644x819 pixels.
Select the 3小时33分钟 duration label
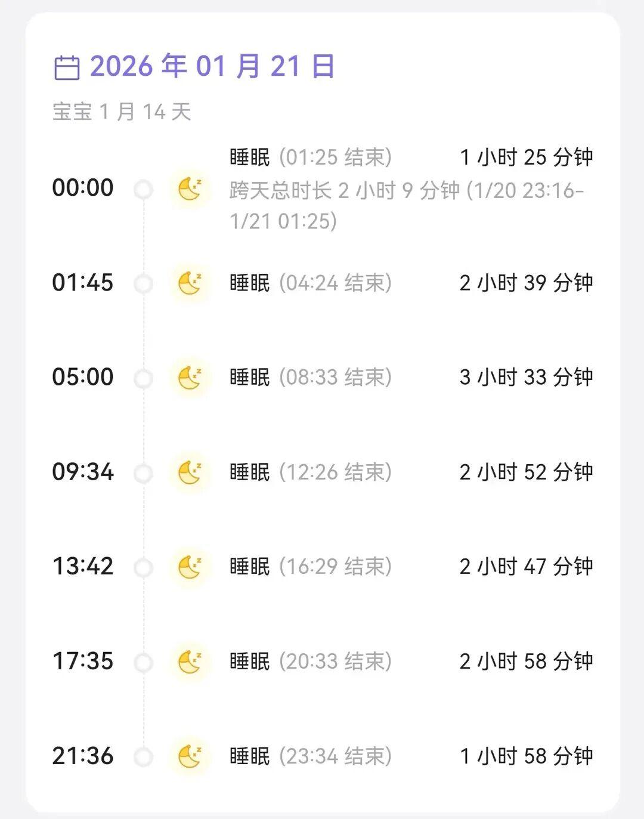[x=526, y=378]
